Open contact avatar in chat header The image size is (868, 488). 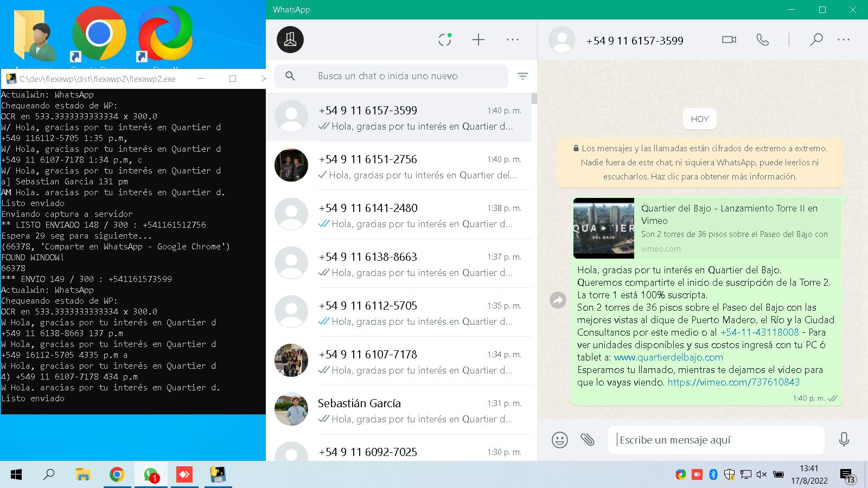(x=562, y=40)
